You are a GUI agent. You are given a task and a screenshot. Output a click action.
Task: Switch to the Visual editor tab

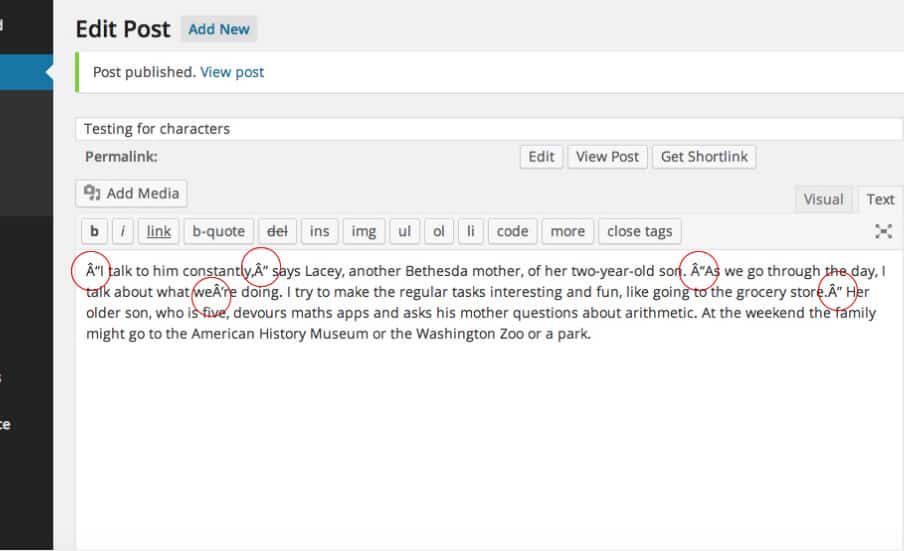pos(823,199)
